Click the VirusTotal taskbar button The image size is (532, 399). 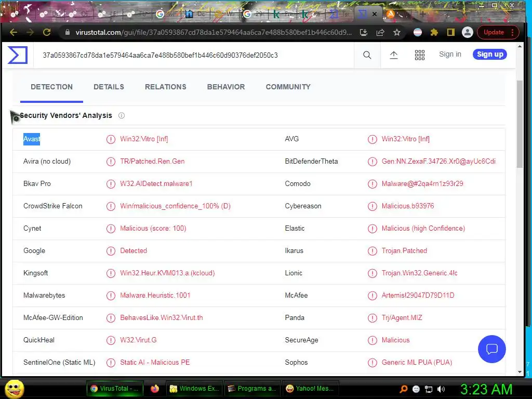115,389
